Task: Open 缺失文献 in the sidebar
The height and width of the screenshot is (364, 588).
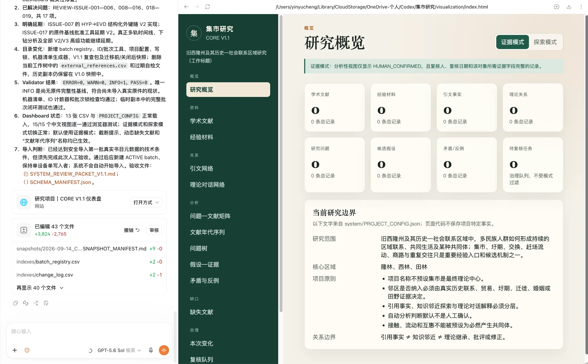Action: point(228,312)
